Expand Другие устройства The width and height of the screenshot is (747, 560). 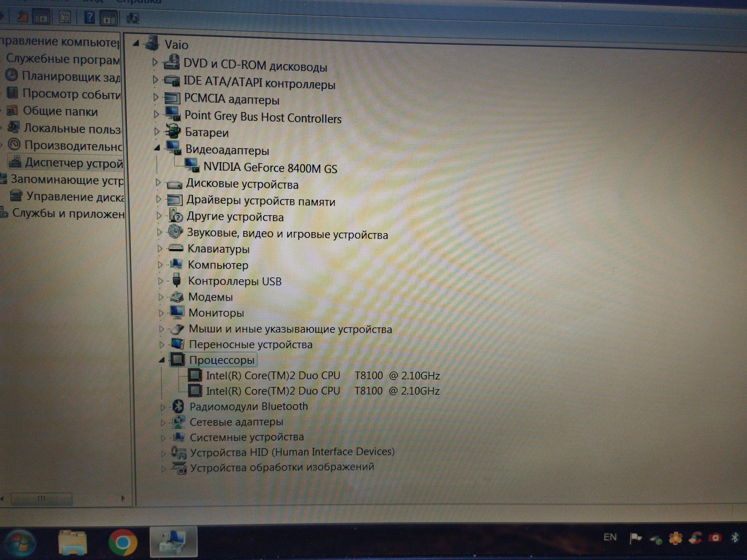[159, 215]
